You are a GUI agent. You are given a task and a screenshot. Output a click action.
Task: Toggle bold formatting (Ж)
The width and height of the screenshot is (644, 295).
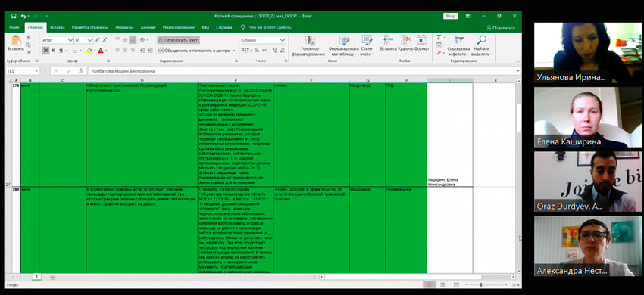coord(45,51)
